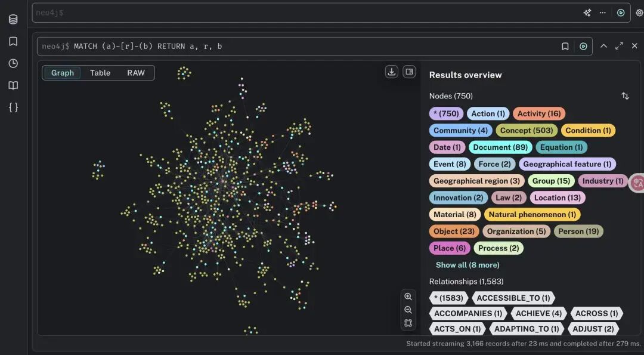Select the Law (2) node label
This screenshot has width=644, height=355.
click(509, 198)
